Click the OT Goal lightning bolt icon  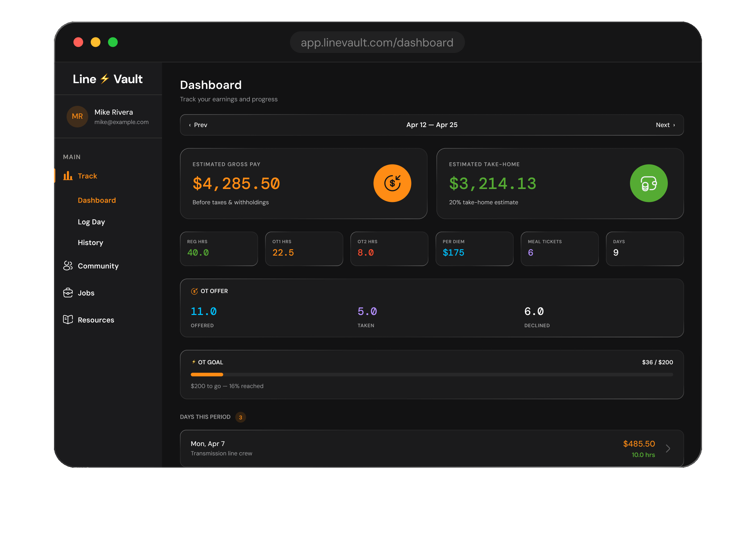(194, 362)
